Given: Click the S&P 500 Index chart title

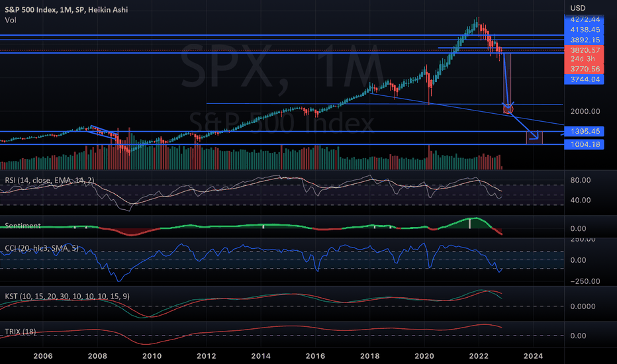Looking at the screenshot, I should coord(66,9).
